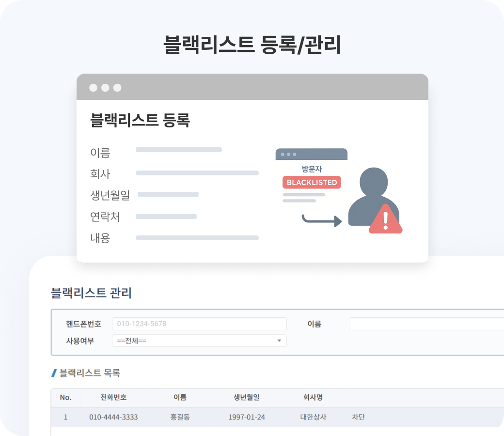Click the 회사명 column header

pyautogui.click(x=313, y=397)
